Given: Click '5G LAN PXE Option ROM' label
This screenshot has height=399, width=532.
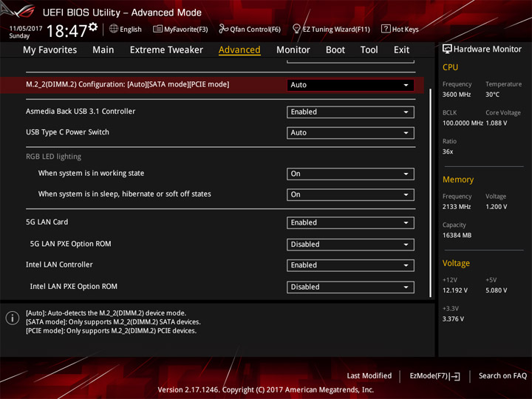Looking at the screenshot, I should [71, 244].
